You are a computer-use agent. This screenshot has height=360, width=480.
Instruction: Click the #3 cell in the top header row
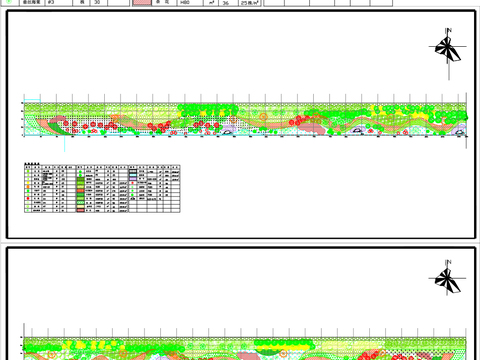pos(58,2)
